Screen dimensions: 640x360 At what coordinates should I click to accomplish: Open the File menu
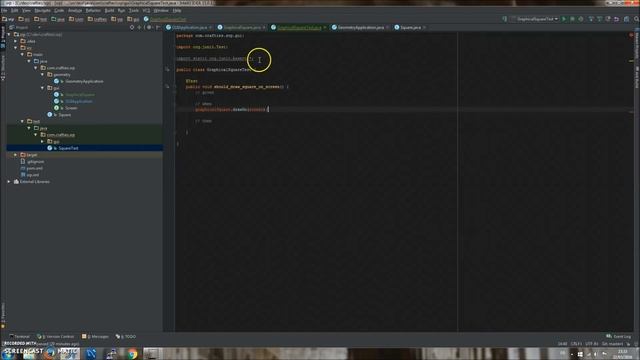coord(4,10)
